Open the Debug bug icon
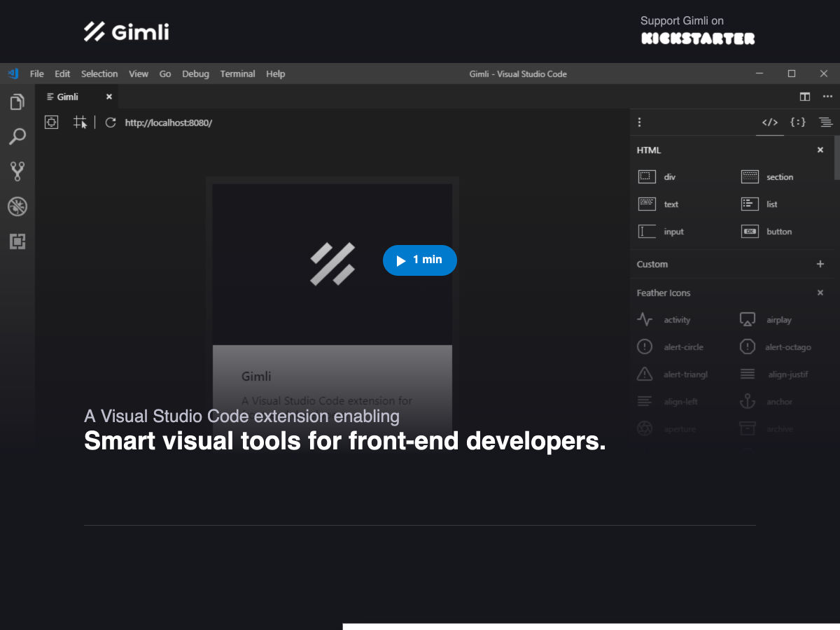 (17, 206)
